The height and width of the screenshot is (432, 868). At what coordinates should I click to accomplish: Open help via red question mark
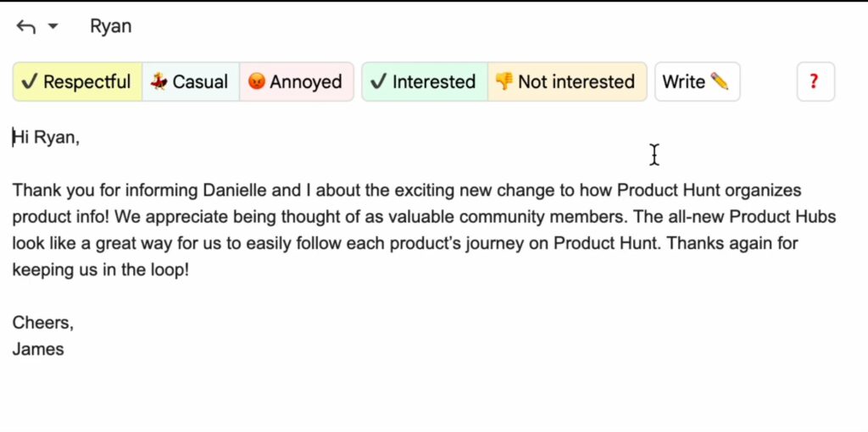click(815, 82)
